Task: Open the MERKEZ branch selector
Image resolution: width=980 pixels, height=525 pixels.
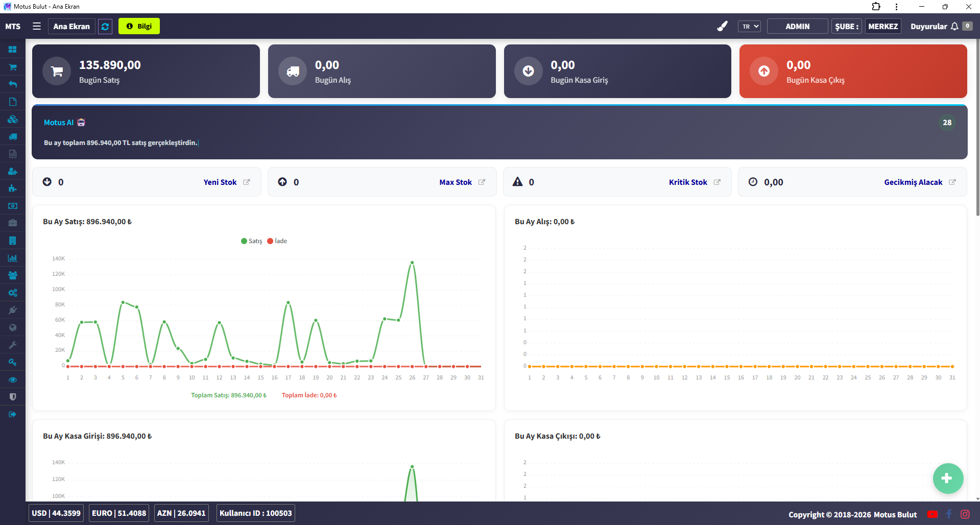Action: tap(882, 27)
